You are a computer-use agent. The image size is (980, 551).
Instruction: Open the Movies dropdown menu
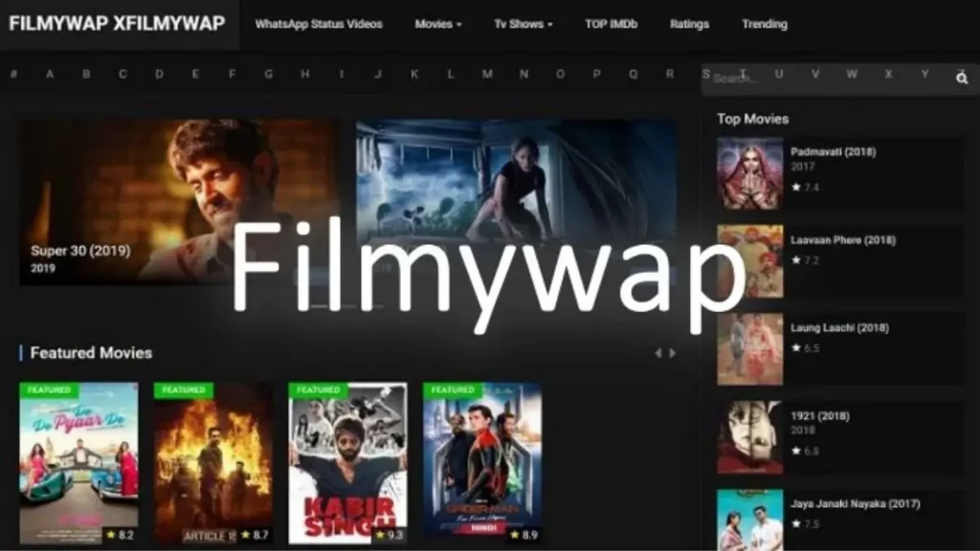coord(438,24)
